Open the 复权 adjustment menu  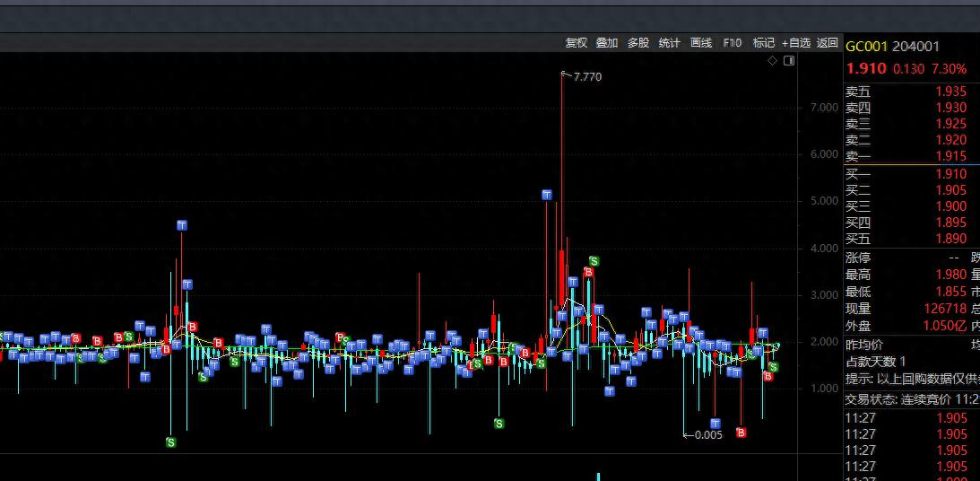point(576,42)
